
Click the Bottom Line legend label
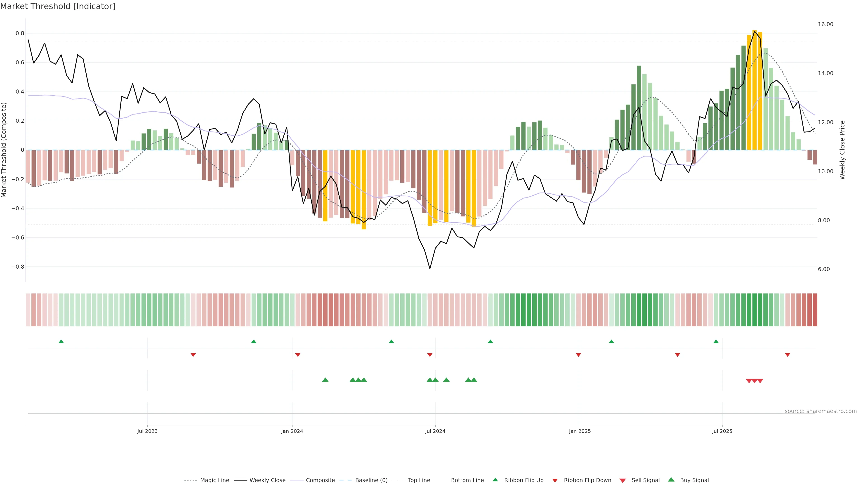(467, 480)
